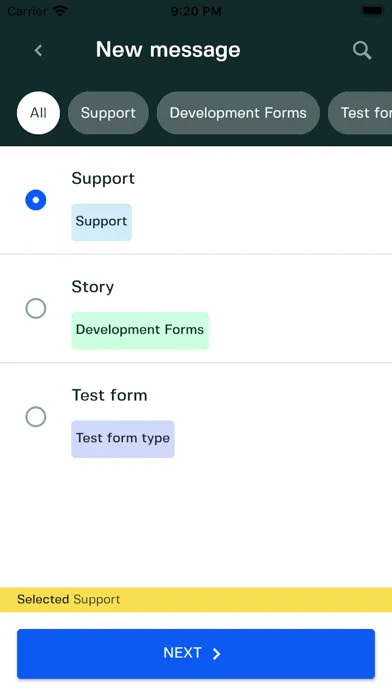
Task: Click the chevron arrow on NEXT button
Action: [x=217, y=654]
